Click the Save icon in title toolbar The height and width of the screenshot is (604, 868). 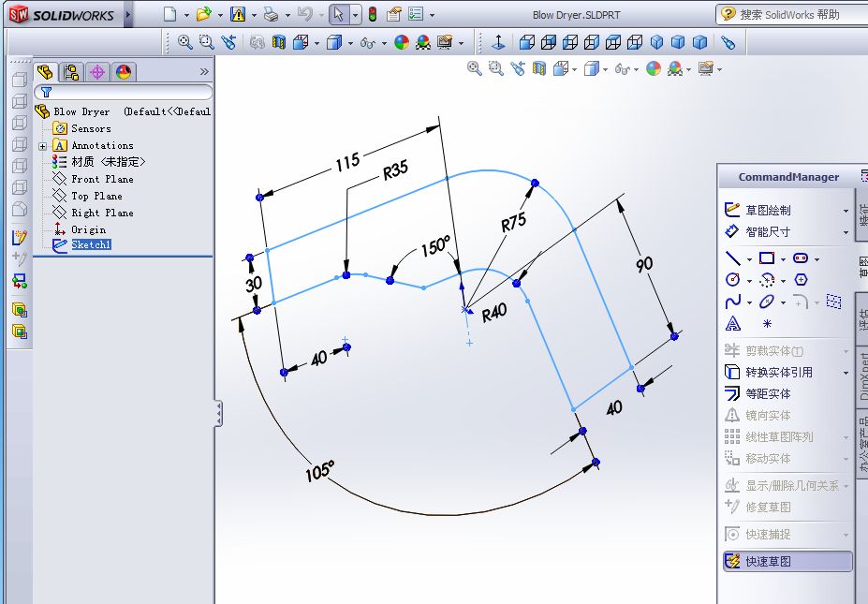238,14
